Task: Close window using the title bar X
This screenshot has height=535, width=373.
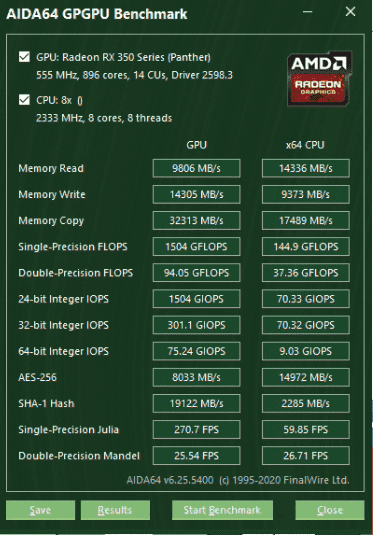Action: 350,12
